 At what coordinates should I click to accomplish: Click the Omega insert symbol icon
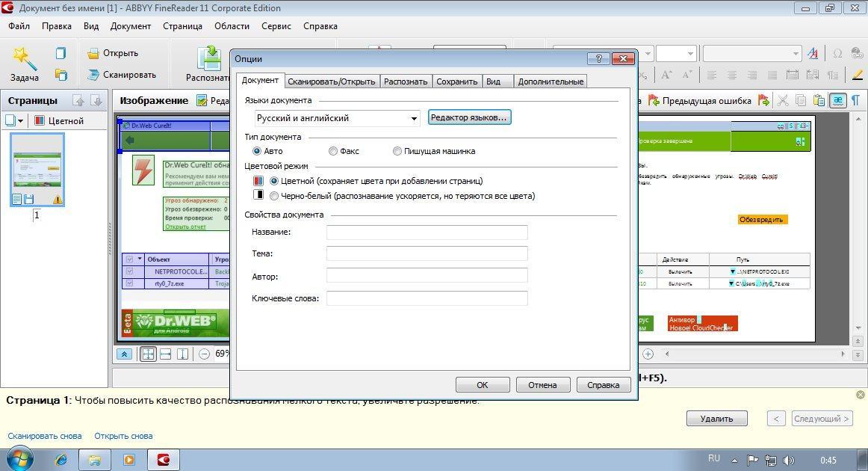[x=837, y=53]
